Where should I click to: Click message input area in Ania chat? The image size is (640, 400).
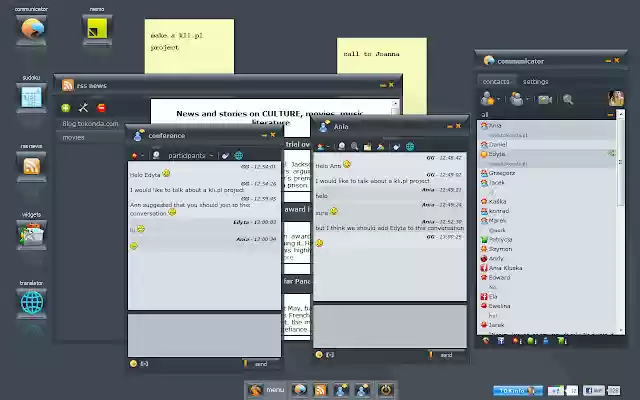390,326
